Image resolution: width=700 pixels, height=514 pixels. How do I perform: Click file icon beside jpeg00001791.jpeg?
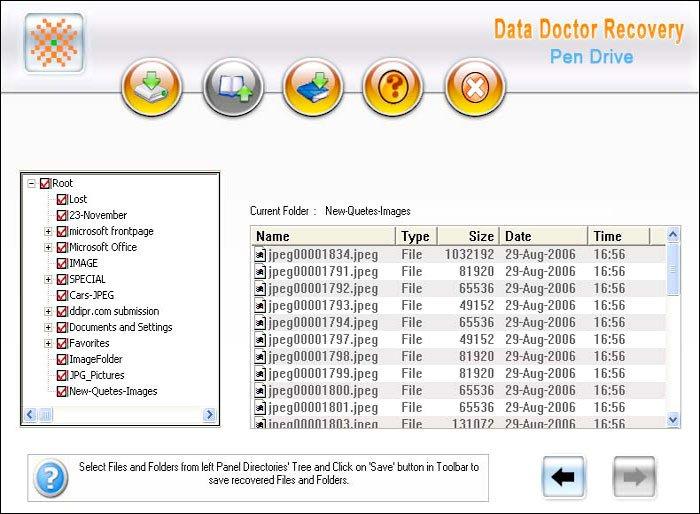click(x=260, y=272)
